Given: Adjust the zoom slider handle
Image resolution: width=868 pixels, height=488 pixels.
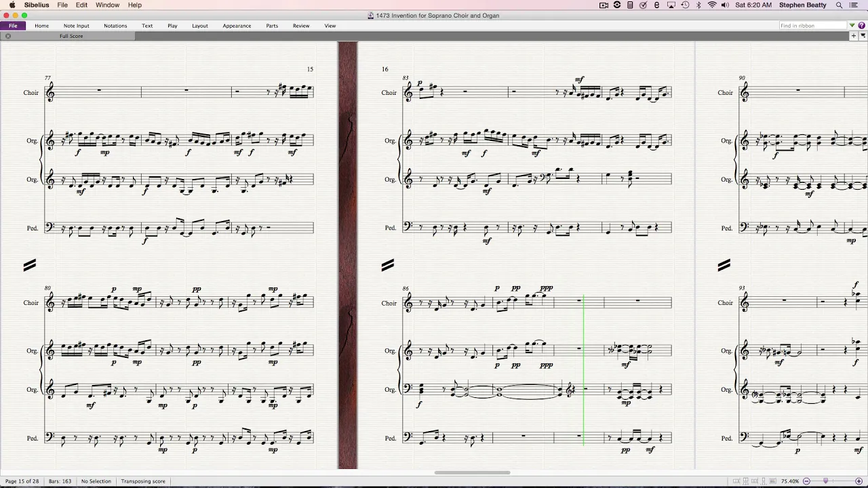Looking at the screenshot, I should pos(825,481).
